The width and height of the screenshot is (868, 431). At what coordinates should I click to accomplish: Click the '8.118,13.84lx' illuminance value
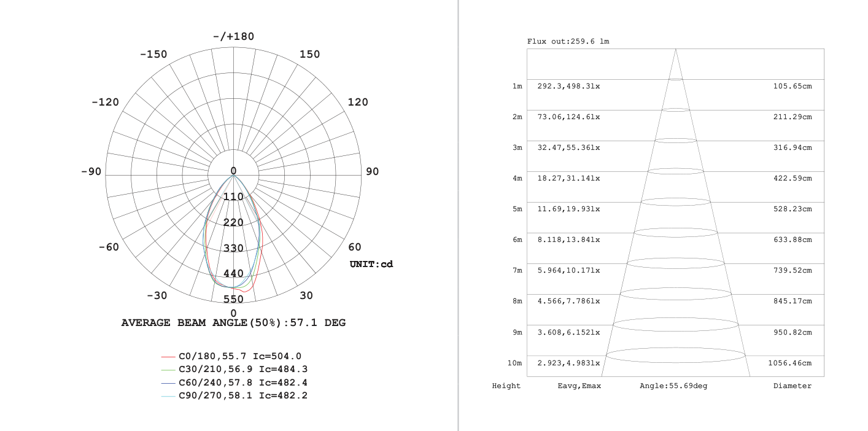click(x=569, y=240)
